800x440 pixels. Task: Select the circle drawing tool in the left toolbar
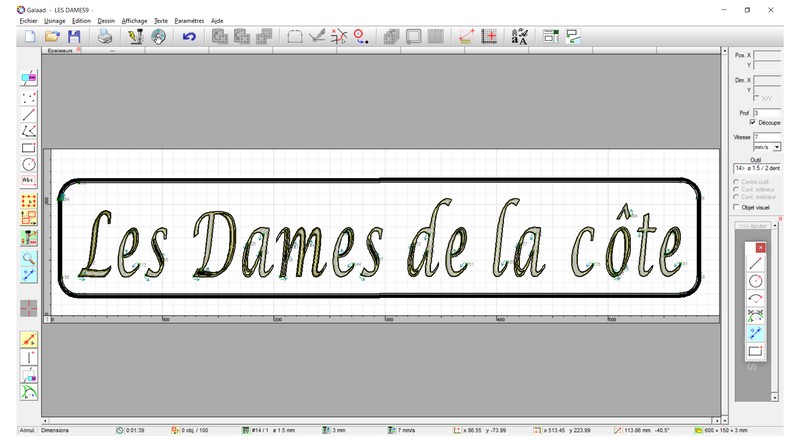tap(29, 164)
